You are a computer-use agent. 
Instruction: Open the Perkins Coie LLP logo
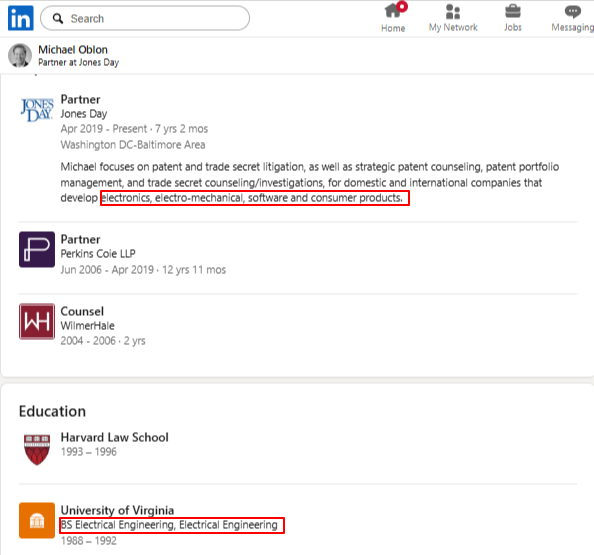click(x=37, y=249)
